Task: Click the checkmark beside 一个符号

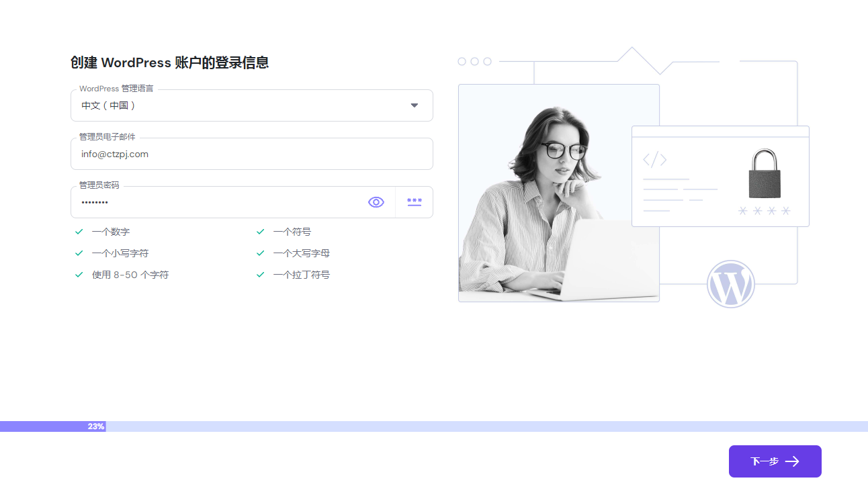Action: [x=261, y=232]
